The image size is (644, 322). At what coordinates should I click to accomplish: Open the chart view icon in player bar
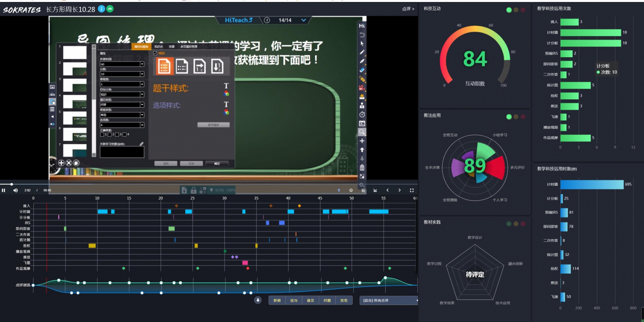(x=375, y=190)
